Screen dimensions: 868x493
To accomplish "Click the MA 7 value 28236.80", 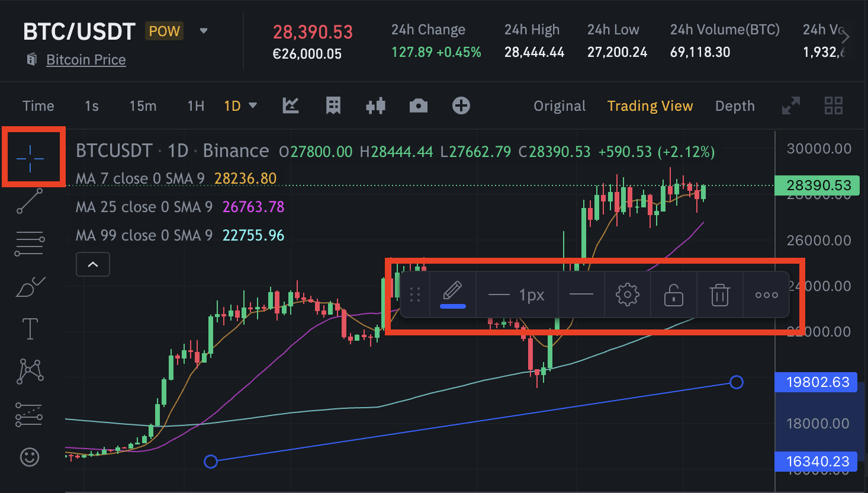I will (245, 178).
